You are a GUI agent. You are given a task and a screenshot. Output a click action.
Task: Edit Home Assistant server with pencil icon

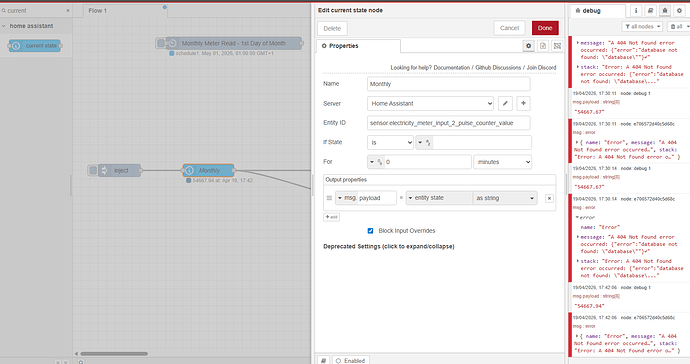[x=505, y=103]
